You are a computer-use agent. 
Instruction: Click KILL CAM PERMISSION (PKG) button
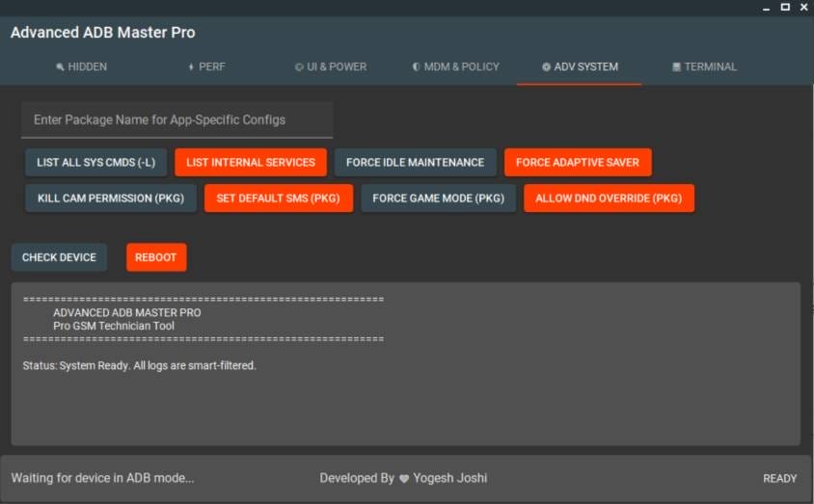pyautogui.click(x=111, y=199)
